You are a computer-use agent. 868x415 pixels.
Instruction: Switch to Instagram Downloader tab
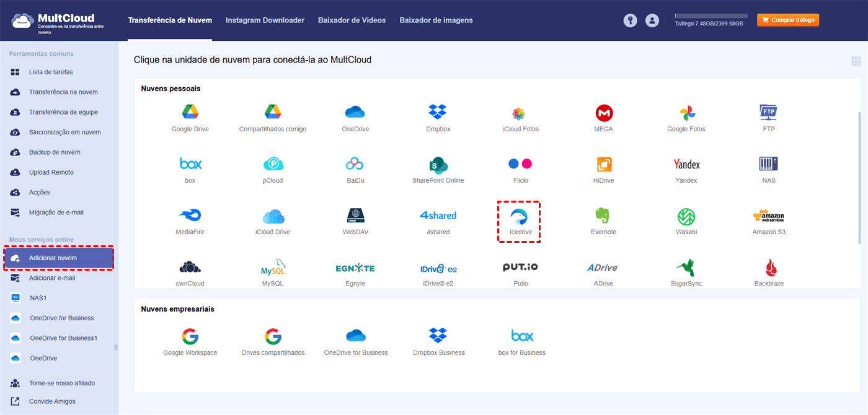click(x=265, y=20)
